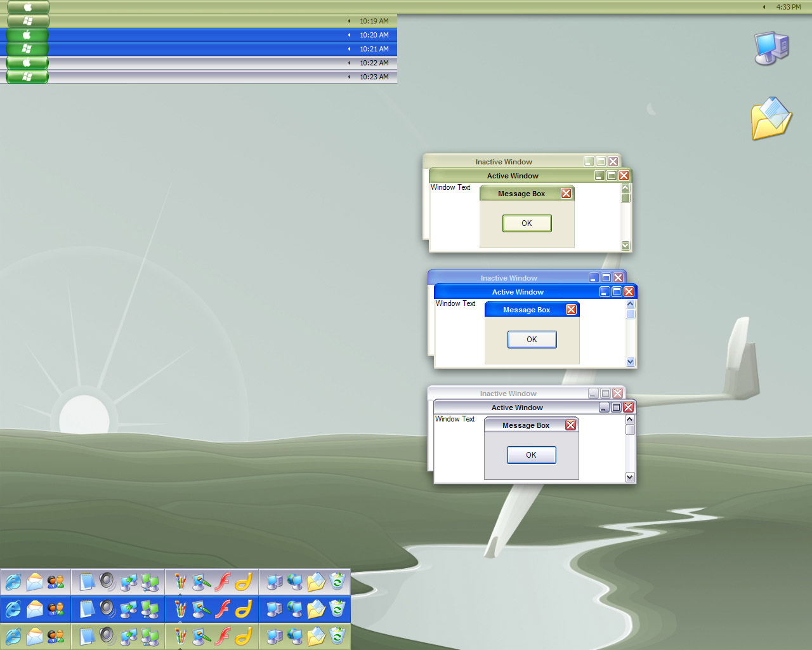
Task: Expand tray arrow beside the 10:20 AM clock
Action: click(349, 35)
